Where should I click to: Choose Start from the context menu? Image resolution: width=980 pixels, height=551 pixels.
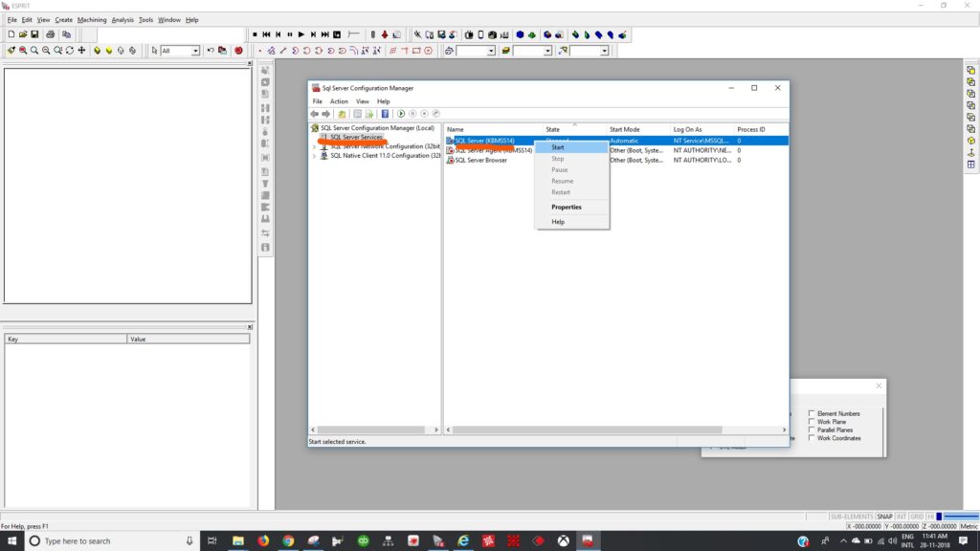click(x=558, y=147)
